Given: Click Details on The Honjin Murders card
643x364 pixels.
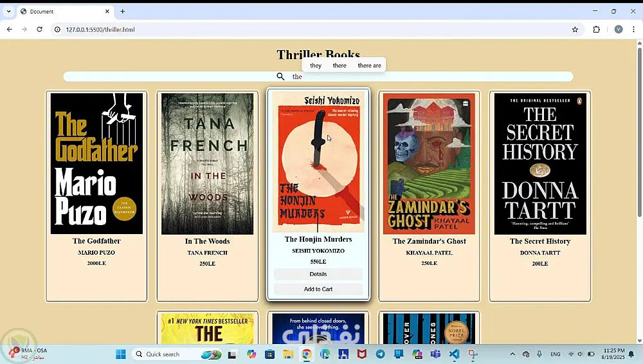Looking at the screenshot, I should tap(318, 274).
